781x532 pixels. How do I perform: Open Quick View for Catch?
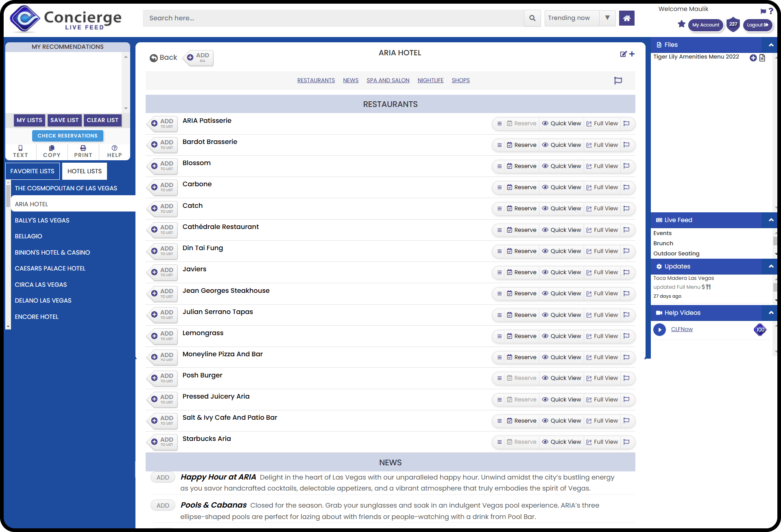(561, 209)
